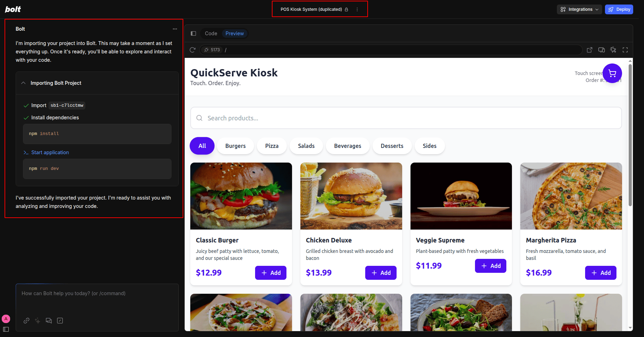644x337 pixels.
Task: Click the Deploy button
Action: pos(619,9)
